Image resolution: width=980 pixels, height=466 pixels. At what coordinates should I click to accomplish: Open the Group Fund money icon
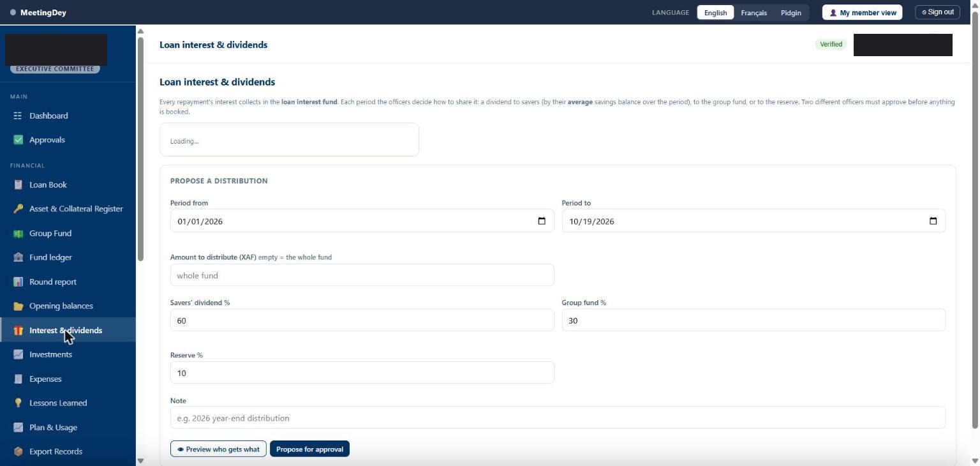click(18, 233)
